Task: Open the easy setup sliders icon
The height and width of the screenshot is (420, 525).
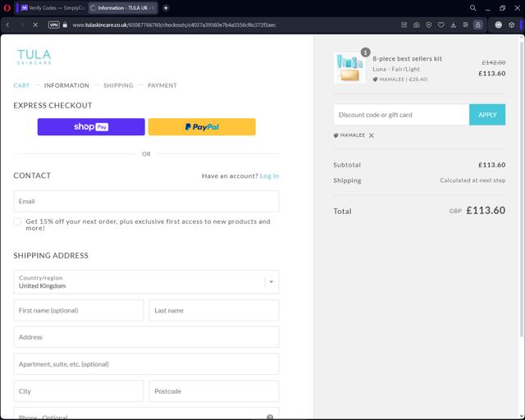Action: (x=465, y=25)
